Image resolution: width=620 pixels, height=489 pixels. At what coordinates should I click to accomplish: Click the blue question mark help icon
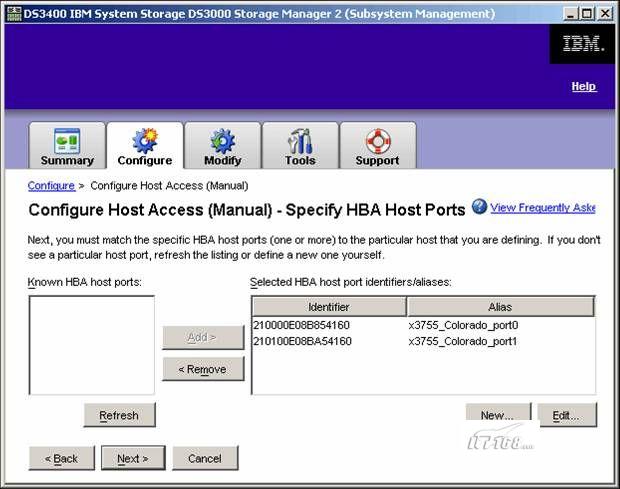click(479, 207)
